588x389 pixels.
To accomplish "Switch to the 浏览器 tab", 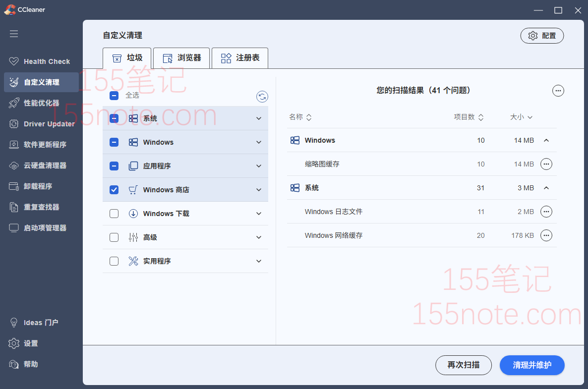I will click(x=182, y=58).
